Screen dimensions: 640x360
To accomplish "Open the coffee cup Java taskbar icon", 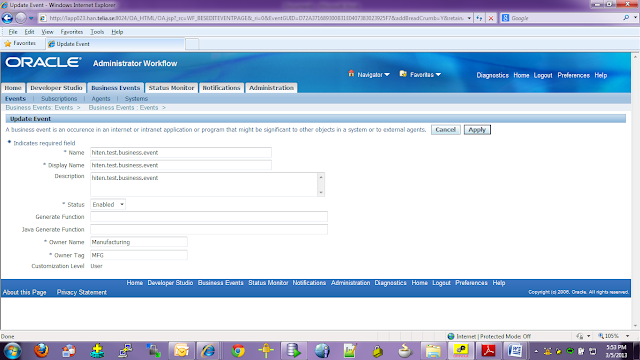I will [405, 351].
